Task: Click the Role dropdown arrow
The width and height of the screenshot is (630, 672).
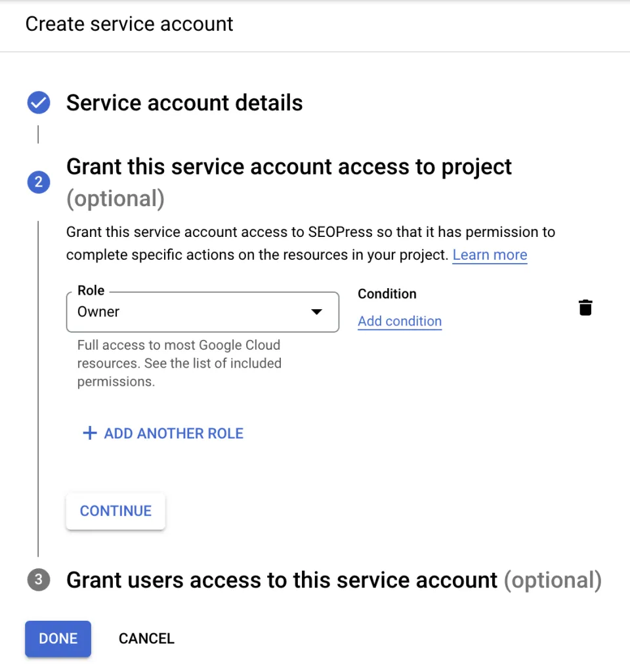Action: [x=316, y=312]
